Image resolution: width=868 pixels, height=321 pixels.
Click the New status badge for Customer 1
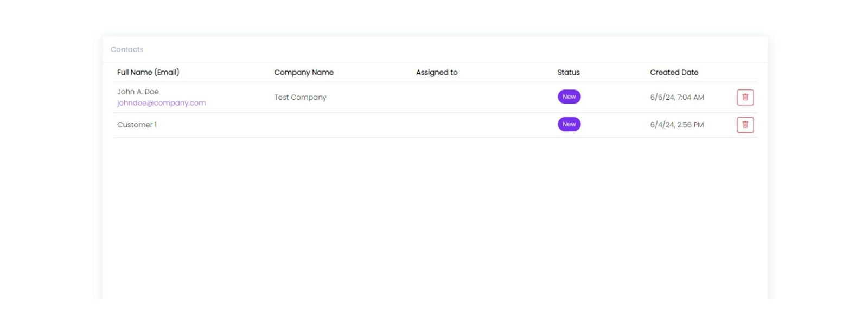coord(569,124)
